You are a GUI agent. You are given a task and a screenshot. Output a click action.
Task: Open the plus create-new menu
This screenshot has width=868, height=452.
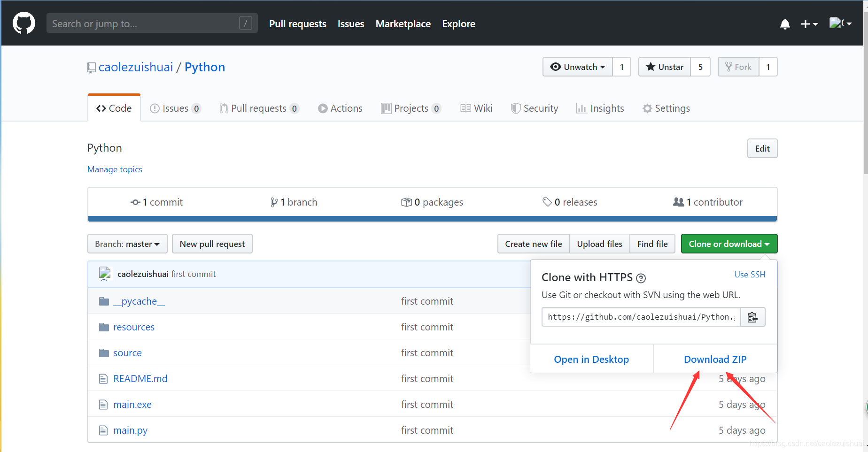[809, 24]
